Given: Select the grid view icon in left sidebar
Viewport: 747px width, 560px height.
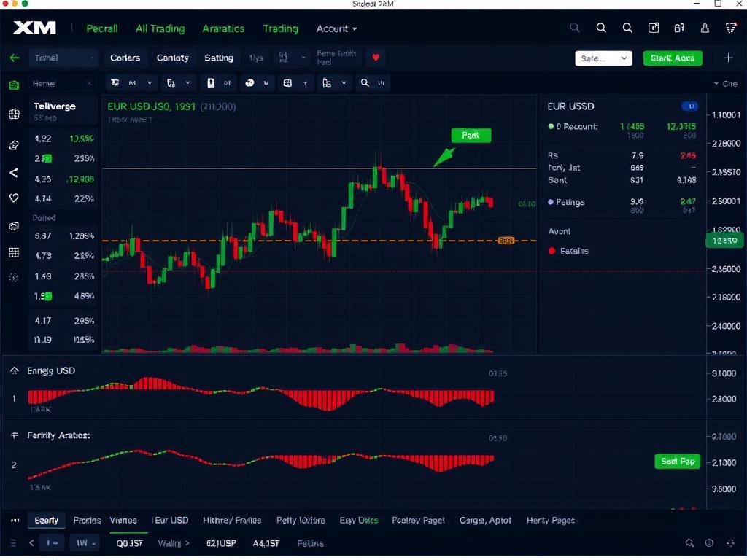Looking at the screenshot, I should pyautogui.click(x=13, y=252).
